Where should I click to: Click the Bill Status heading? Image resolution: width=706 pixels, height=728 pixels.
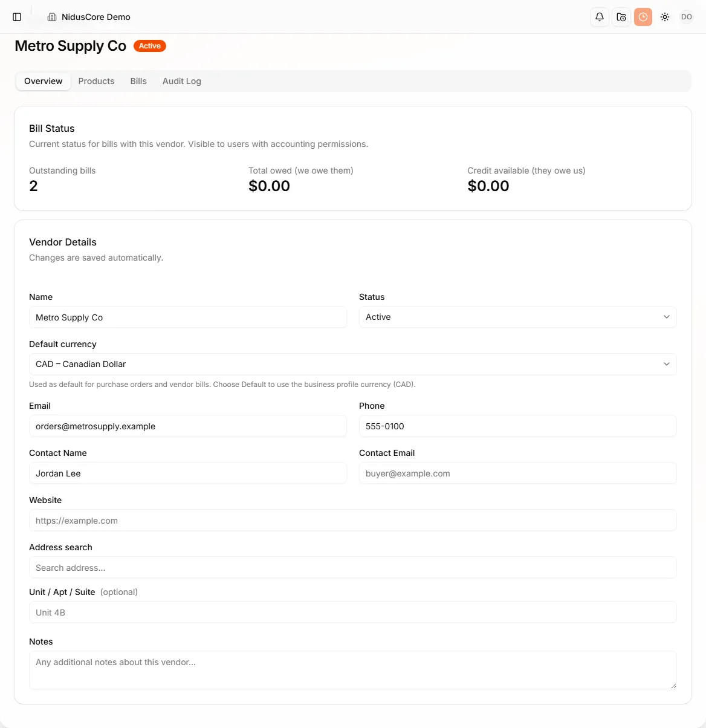tap(52, 128)
